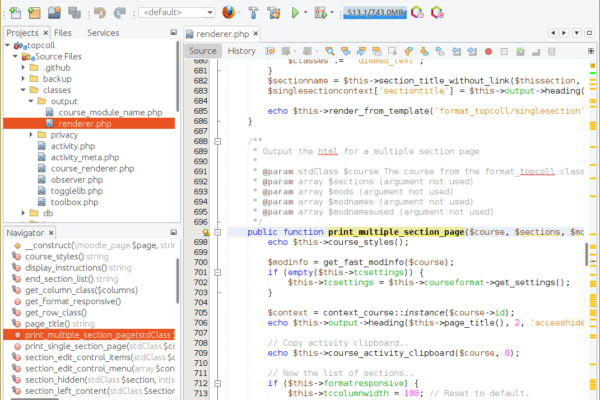Toggle Rectangular Selection mode icon
This screenshot has height=400, width=600.
point(393,51)
